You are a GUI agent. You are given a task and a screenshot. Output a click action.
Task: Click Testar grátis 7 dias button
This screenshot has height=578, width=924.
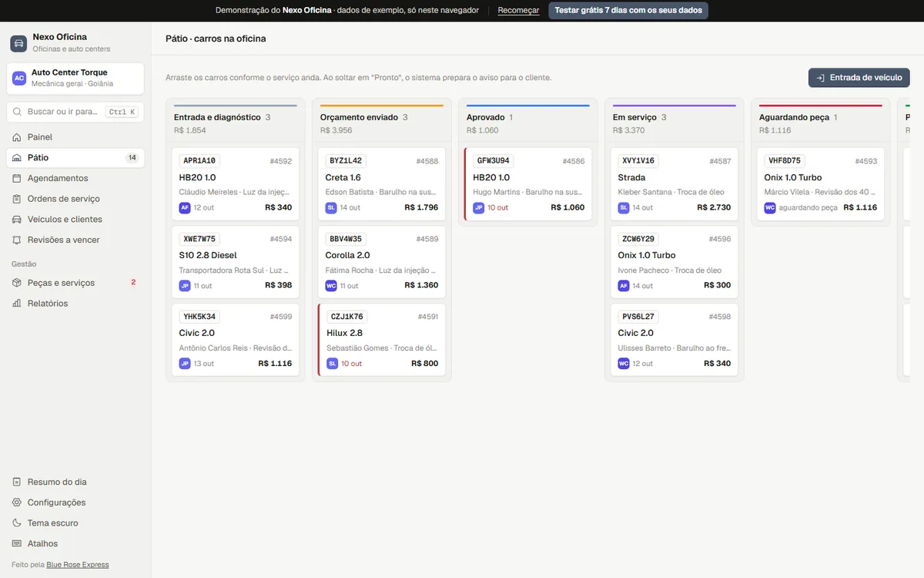pyautogui.click(x=628, y=11)
